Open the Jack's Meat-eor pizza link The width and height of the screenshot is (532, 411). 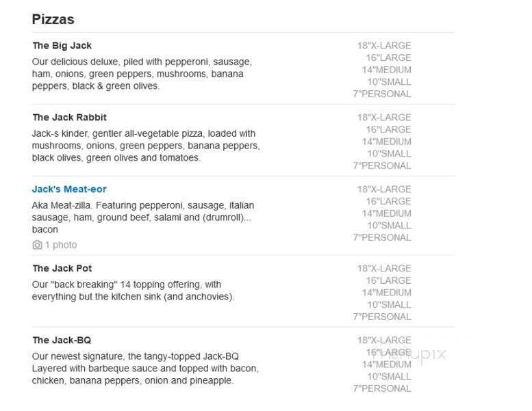pyautogui.click(x=69, y=189)
